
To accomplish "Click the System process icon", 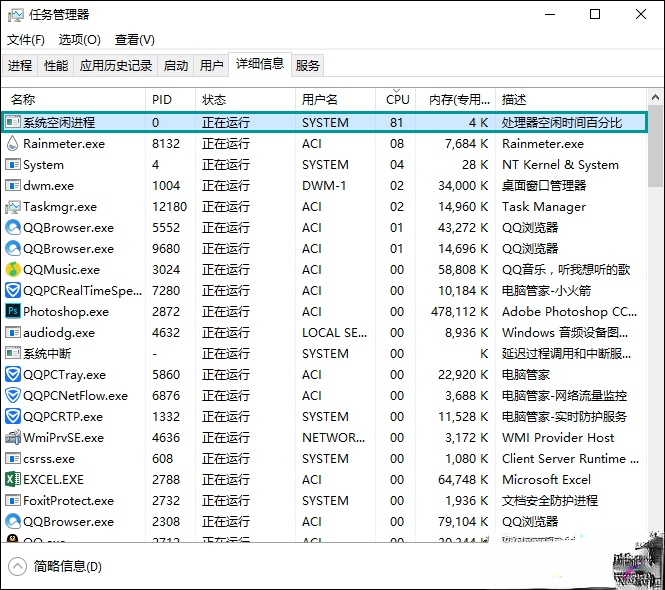I will tap(13, 165).
